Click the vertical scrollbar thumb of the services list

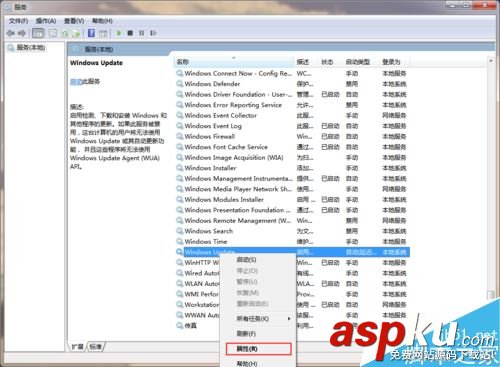491,295
